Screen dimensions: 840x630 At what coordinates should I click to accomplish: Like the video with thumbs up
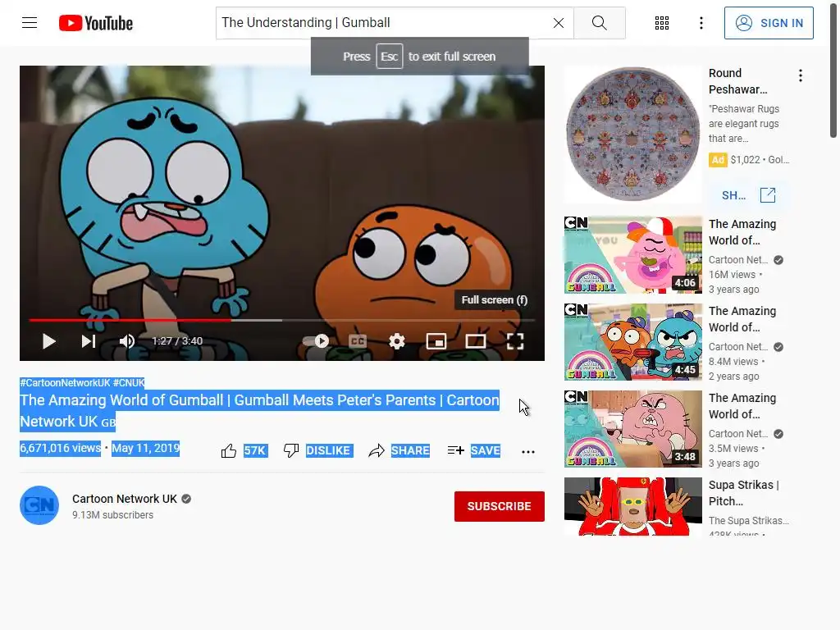tap(229, 451)
